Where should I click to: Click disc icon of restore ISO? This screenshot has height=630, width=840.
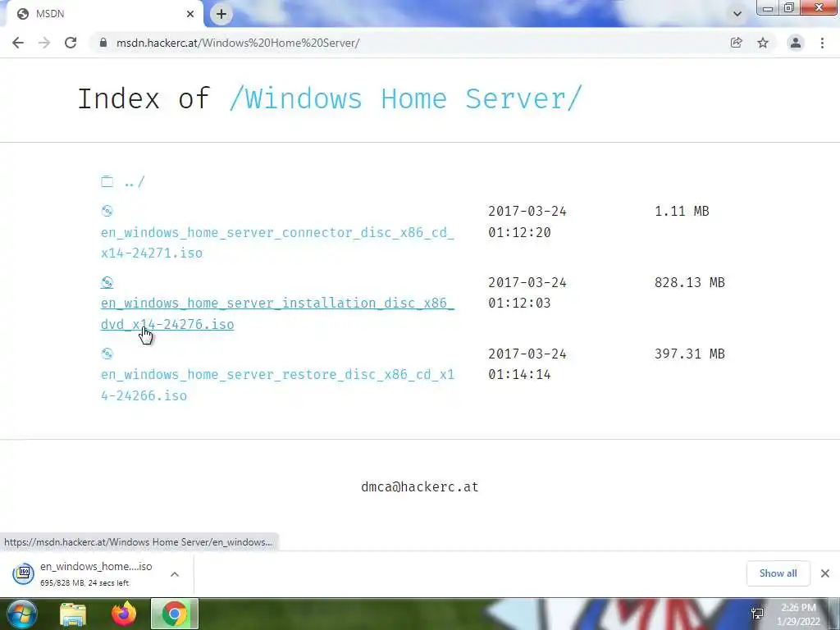tap(107, 354)
